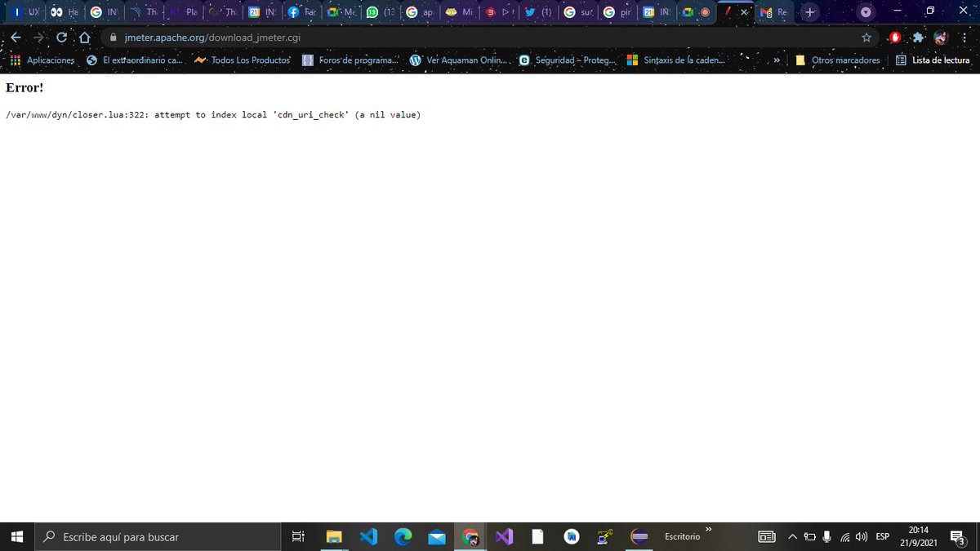Screen dimensions: 980x551
Task: Open Visual Studio from the taskbar
Action: (x=504, y=536)
